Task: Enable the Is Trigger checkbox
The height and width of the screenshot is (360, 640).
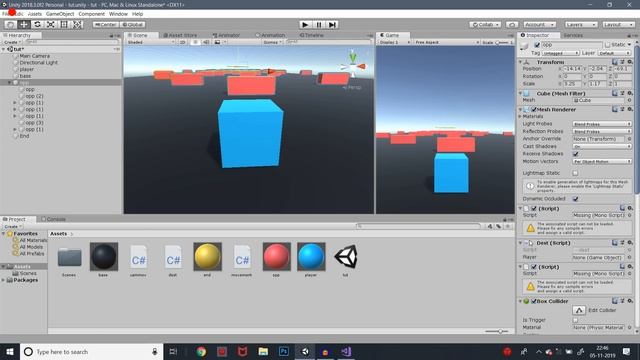Action: pos(575,320)
